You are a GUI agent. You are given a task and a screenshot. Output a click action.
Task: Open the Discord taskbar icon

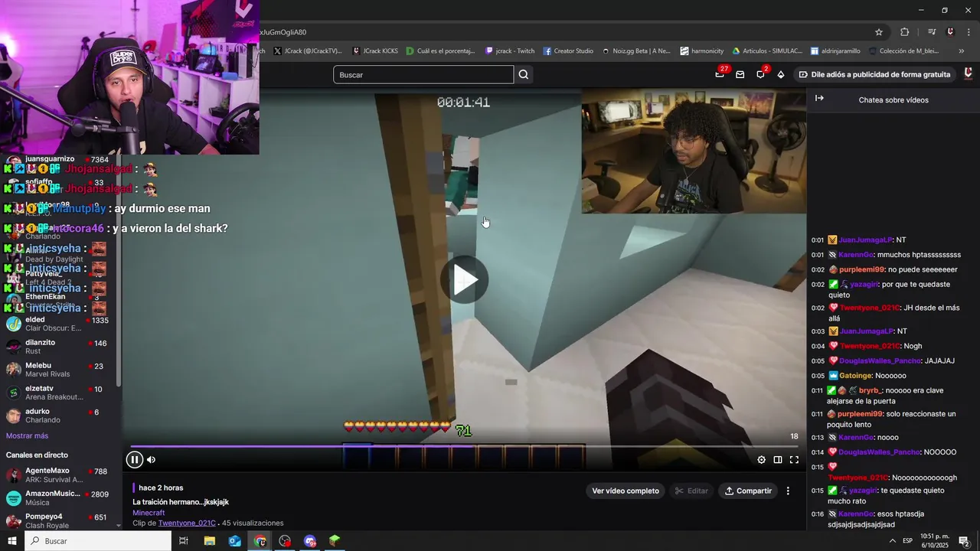point(309,541)
